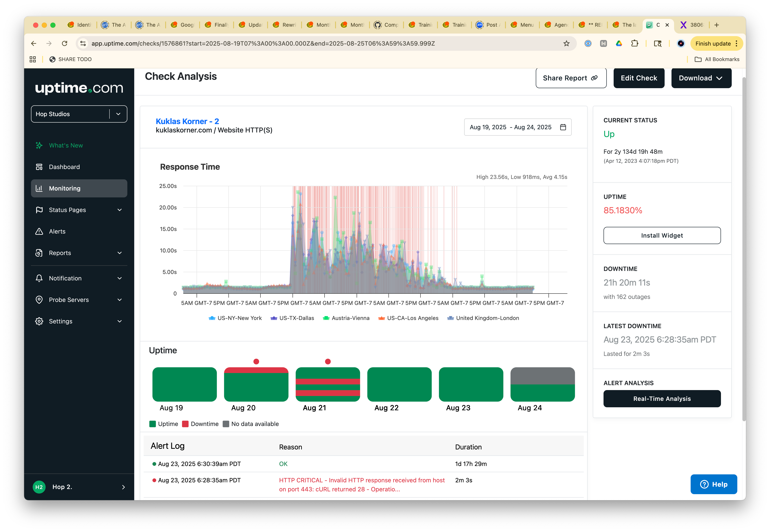
Task: Reload the current page
Action: point(65,43)
